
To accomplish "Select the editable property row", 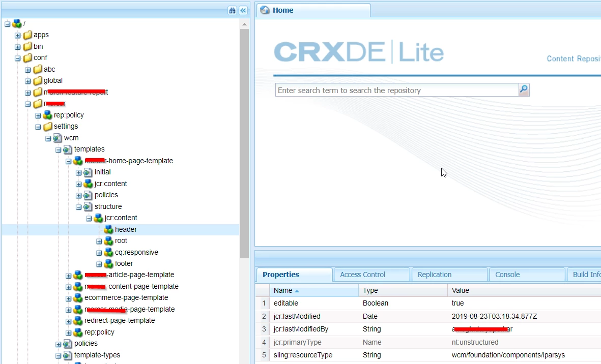I will click(428, 303).
